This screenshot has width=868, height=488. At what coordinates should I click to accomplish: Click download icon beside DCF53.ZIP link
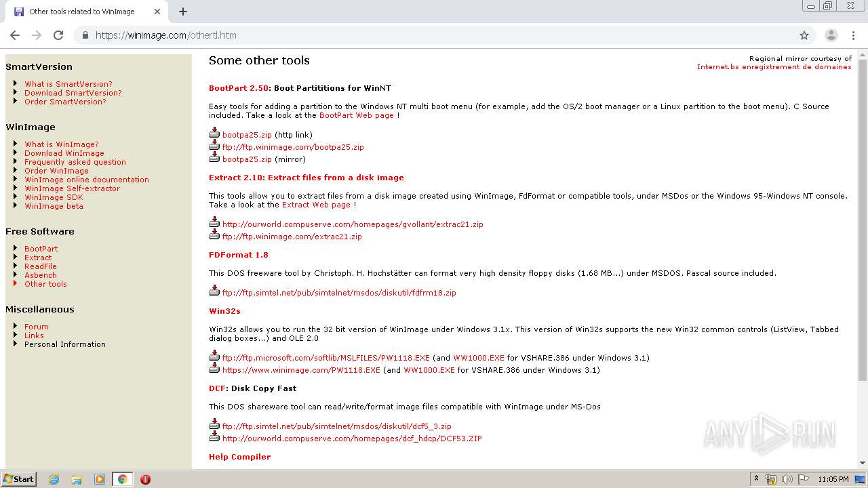(x=214, y=436)
